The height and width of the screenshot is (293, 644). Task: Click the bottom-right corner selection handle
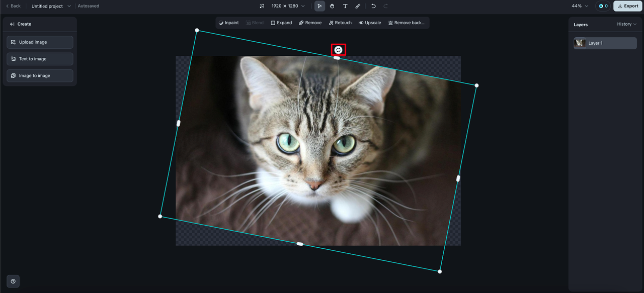tap(440, 271)
